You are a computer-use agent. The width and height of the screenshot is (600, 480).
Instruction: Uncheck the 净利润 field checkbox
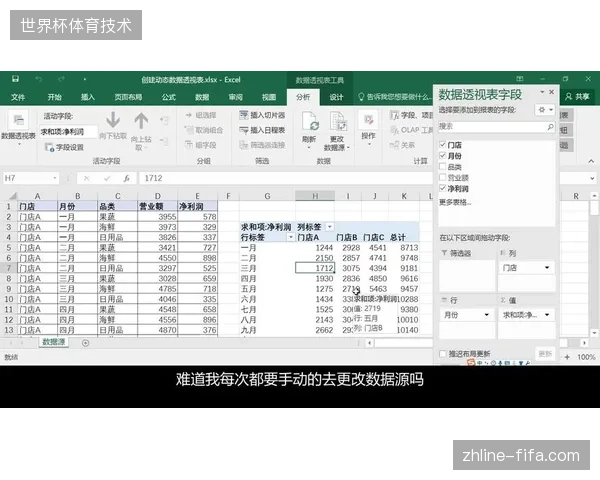443,188
